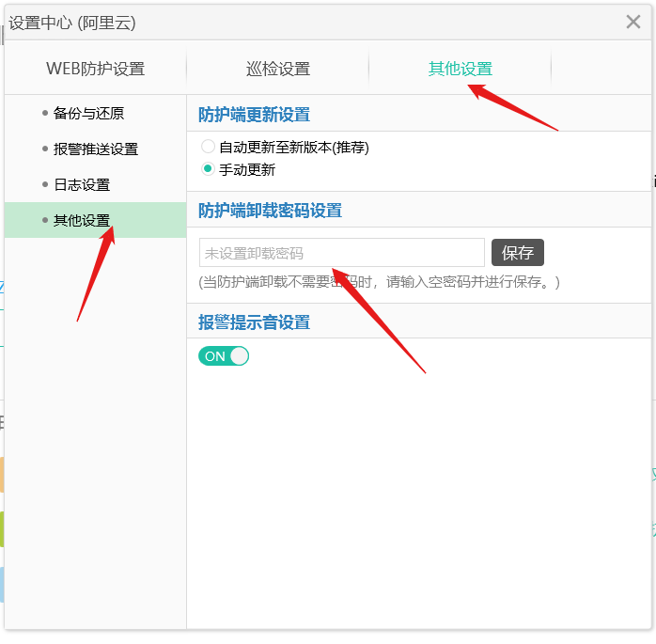The width and height of the screenshot is (656, 644).
Task: Save the uninstall password with 保存
Action: 518,252
